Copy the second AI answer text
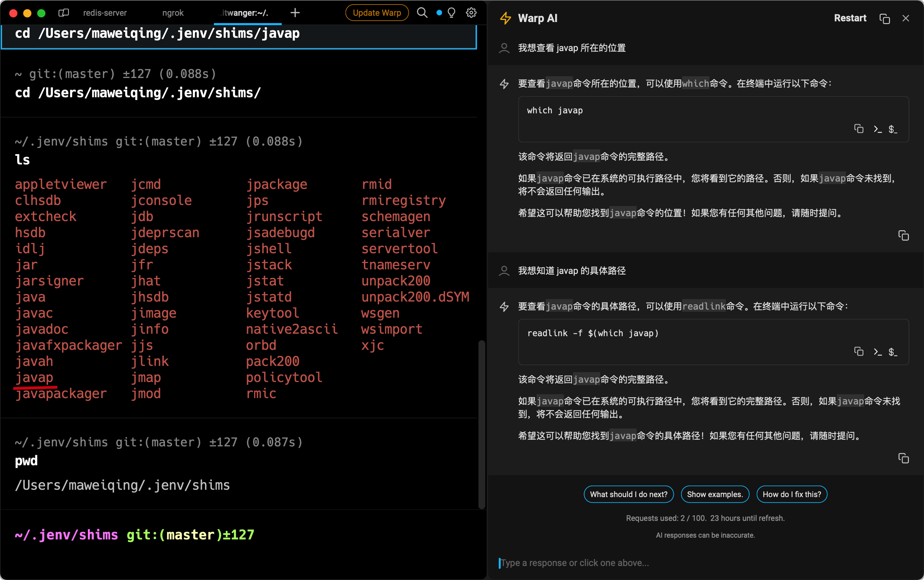The width and height of the screenshot is (924, 580). coord(903,458)
